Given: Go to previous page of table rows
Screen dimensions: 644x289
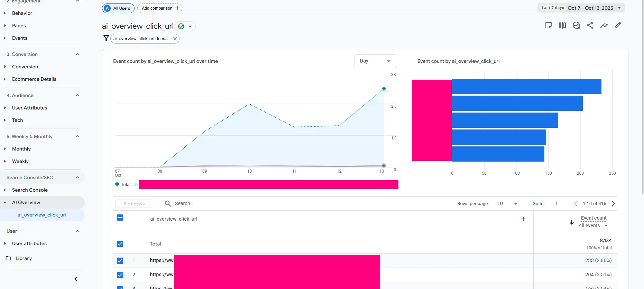Looking at the screenshot, I should 576,204.
